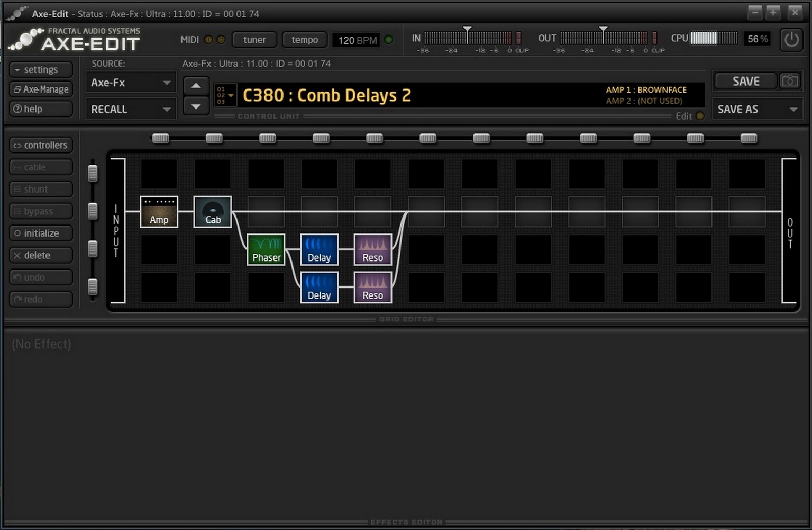The height and width of the screenshot is (530, 812).
Task: Click the power icon button
Action: pyautogui.click(x=791, y=40)
